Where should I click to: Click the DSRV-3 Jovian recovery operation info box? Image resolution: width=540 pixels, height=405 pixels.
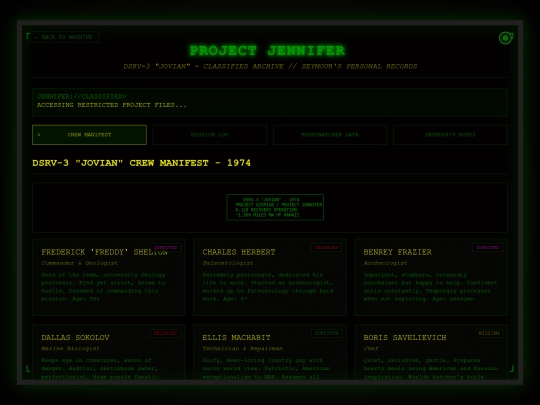(275, 207)
